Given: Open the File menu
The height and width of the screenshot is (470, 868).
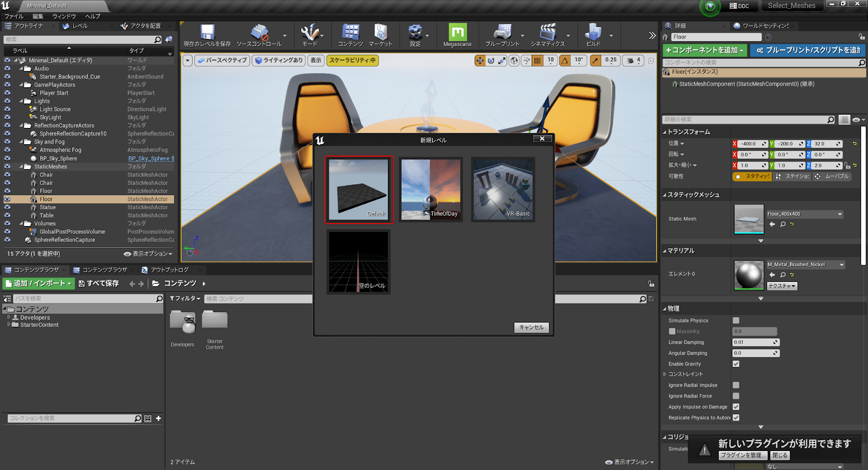Looking at the screenshot, I should pyautogui.click(x=14, y=16).
